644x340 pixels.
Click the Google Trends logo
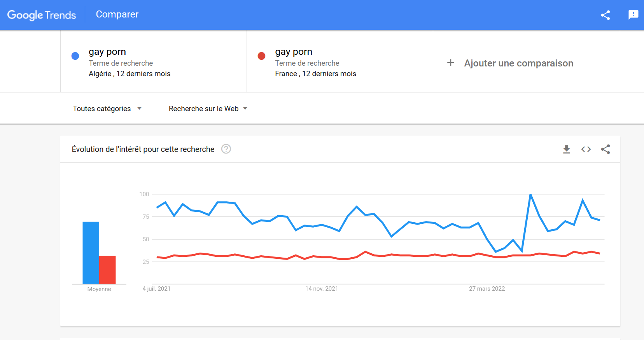coord(42,15)
